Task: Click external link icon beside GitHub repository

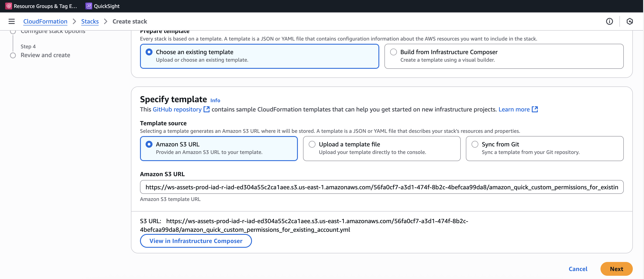Action: point(207,109)
